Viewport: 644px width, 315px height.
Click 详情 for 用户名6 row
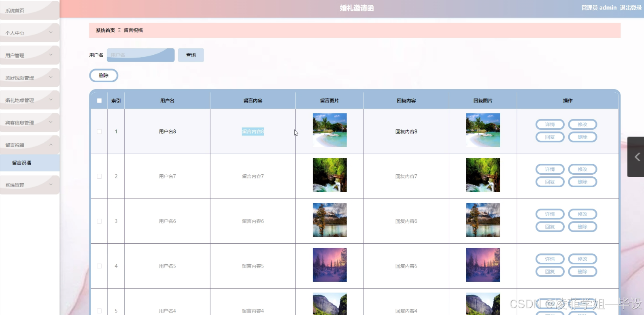pos(550,214)
